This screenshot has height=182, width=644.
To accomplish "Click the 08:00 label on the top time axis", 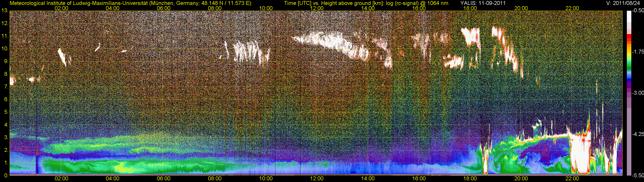I will click(x=215, y=8).
